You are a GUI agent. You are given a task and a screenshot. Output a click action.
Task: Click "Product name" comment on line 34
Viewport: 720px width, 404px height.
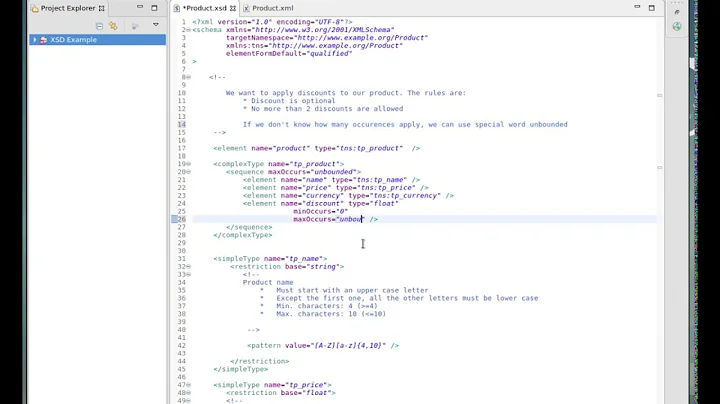(268, 283)
